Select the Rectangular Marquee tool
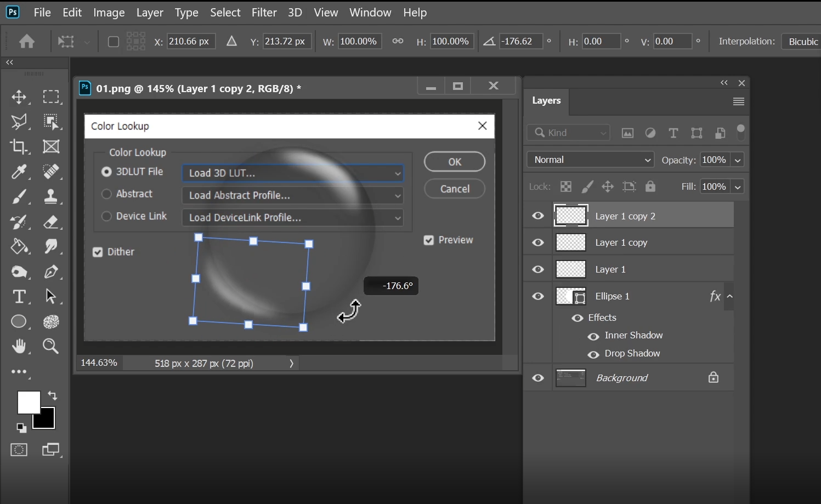This screenshot has height=504, width=821. [51, 97]
